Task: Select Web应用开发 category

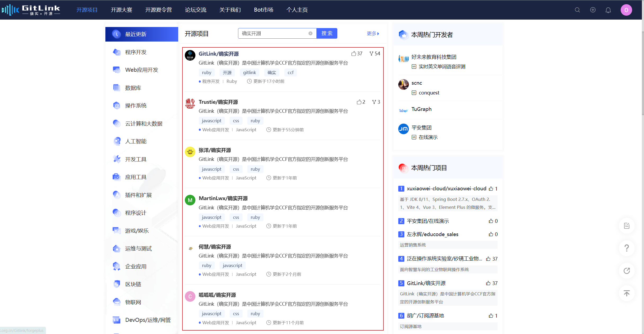Action: pos(142,70)
